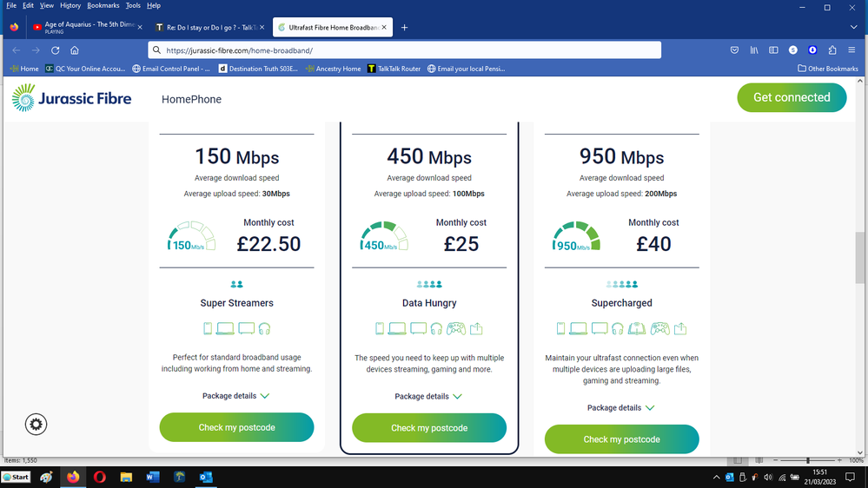This screenshot has width=868, height=488.
Task: Open the HomePhone link
Action: tap(191, 99)
